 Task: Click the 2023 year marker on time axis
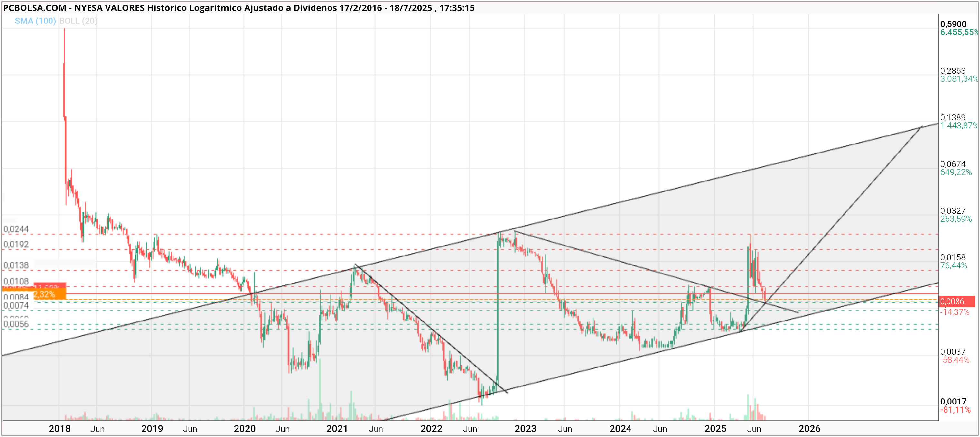(525, 429)
